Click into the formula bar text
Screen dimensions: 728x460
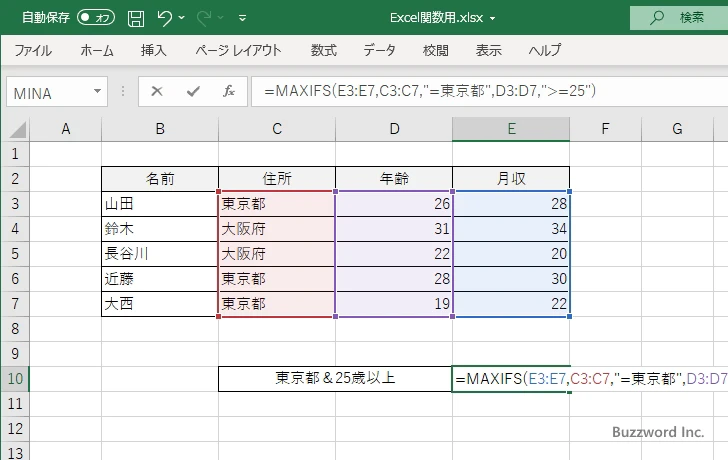click(x=430, y=91)
